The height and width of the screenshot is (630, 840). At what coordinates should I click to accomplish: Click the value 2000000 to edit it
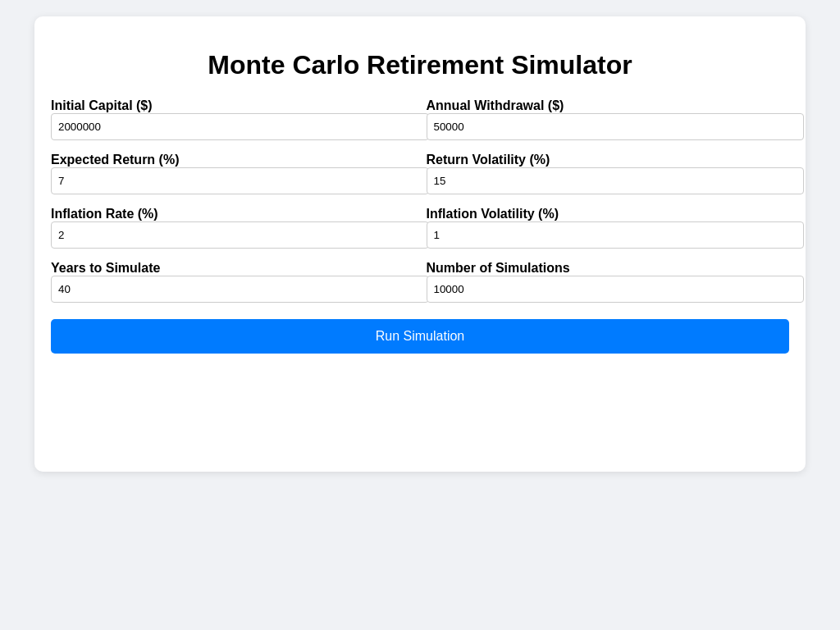pyautogui.click(x=78, y=126)
